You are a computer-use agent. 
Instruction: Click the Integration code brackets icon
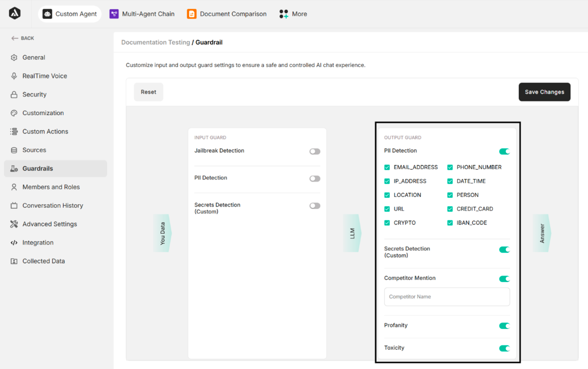coord(14,243)
